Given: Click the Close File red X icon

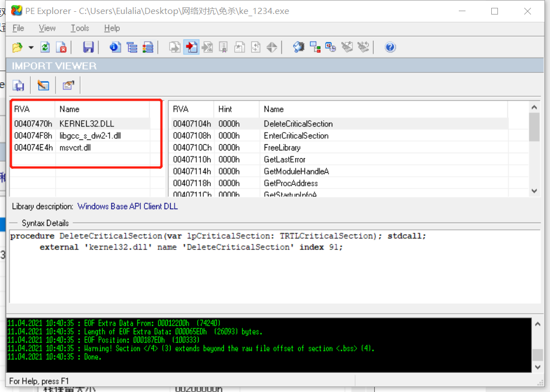Looking at the screenshot, I should [x=62, y=48].
